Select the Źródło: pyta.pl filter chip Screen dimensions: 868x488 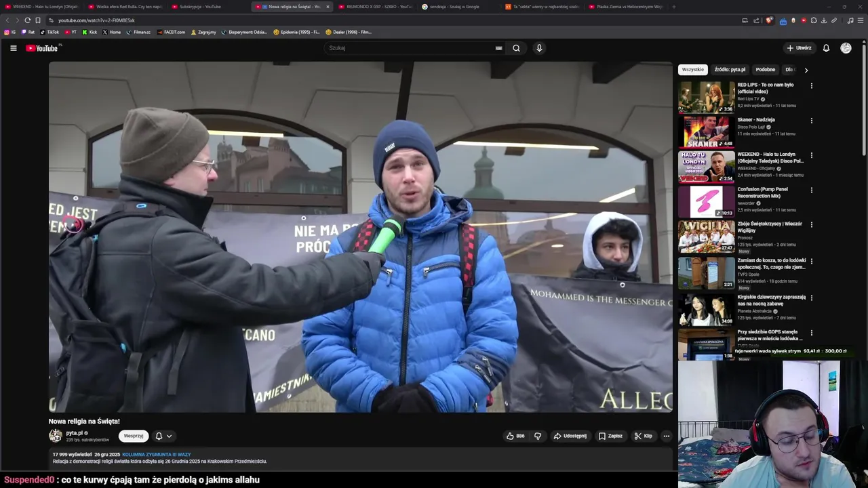pos(730,70)
